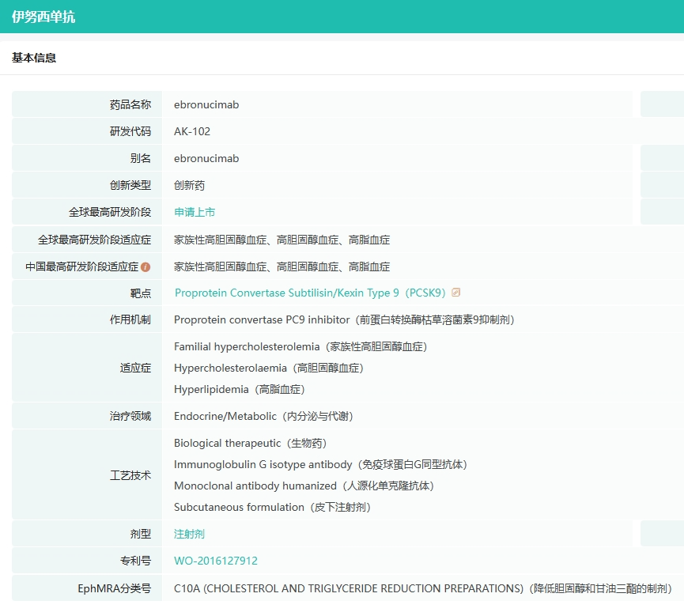
Task: Select the 基本信息 section heading
Action: pos(34,58)
